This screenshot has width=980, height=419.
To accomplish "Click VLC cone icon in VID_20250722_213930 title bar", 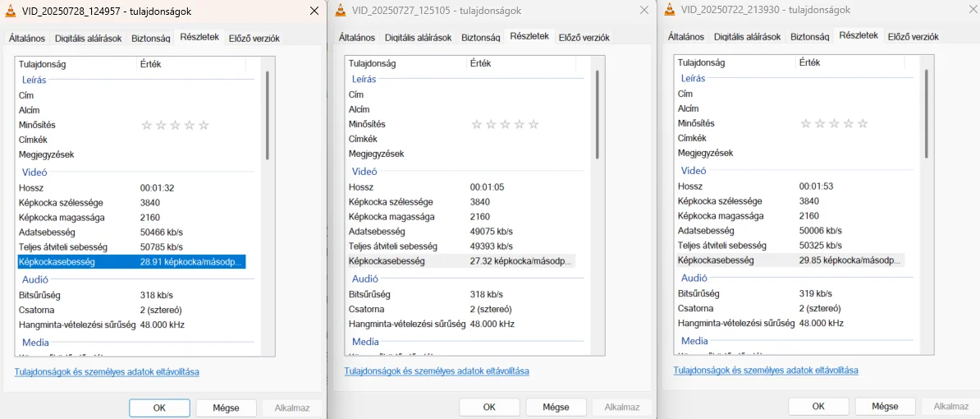I will pos(671,10).
